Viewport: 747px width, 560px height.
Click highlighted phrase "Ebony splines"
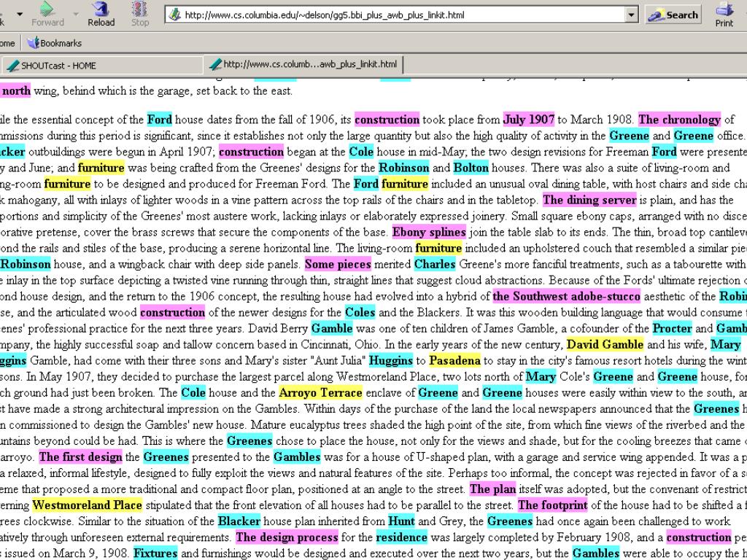[x=429, y=233]
